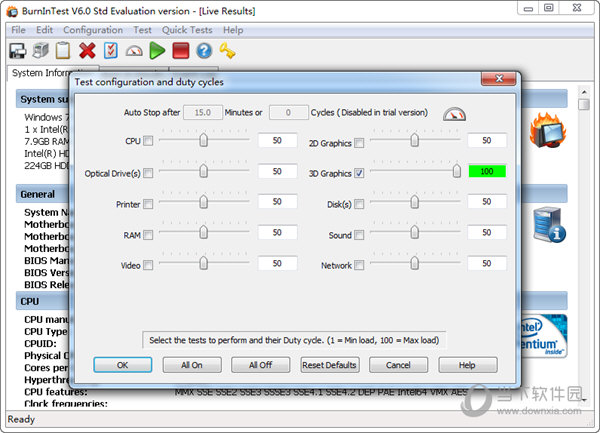Click the All On button
The image size is (600, 433).
[192, 365]
